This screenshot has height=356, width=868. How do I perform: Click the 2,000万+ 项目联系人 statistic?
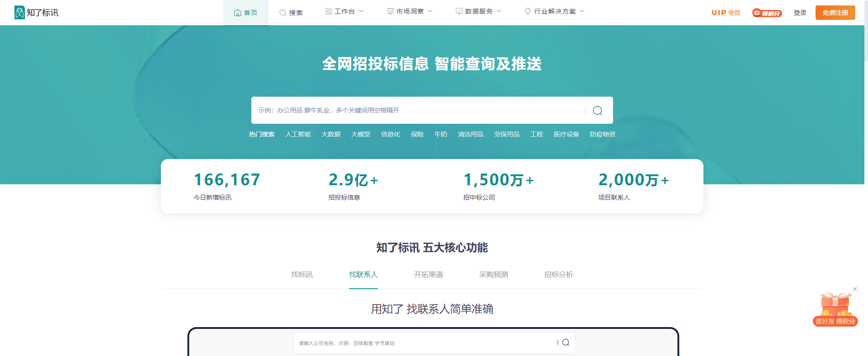pos(634,186)
